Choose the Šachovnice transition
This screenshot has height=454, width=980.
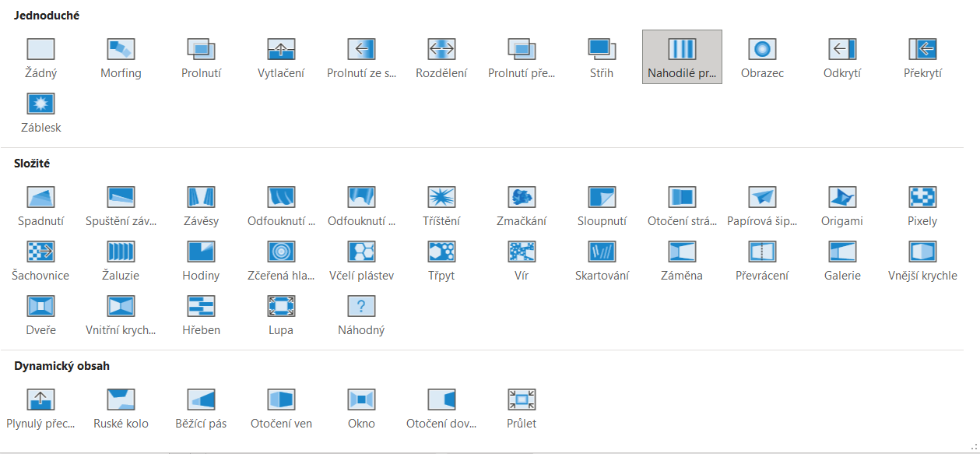tap(40, 259)
